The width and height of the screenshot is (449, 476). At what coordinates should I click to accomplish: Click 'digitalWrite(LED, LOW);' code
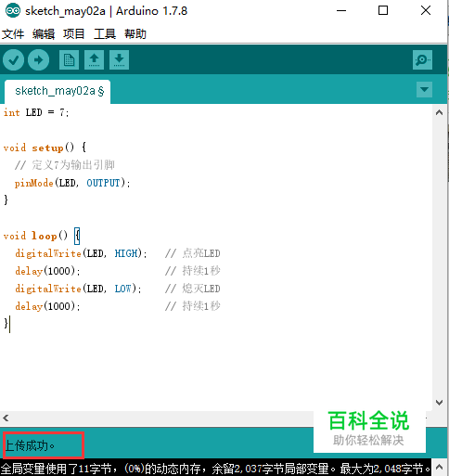pos(78,289)
